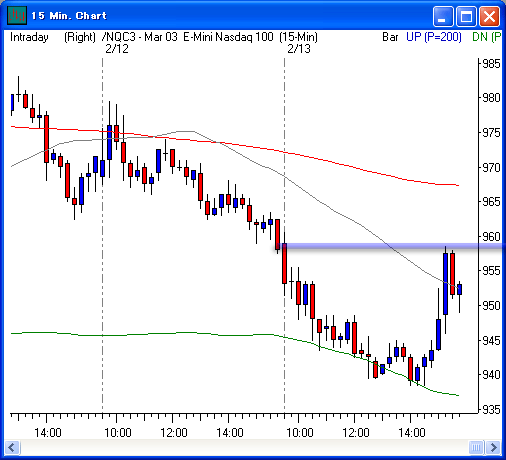Click the (Right) scale label
Image resolution: width=506 pixels, height=460 pixels.
tap(80, 37)
